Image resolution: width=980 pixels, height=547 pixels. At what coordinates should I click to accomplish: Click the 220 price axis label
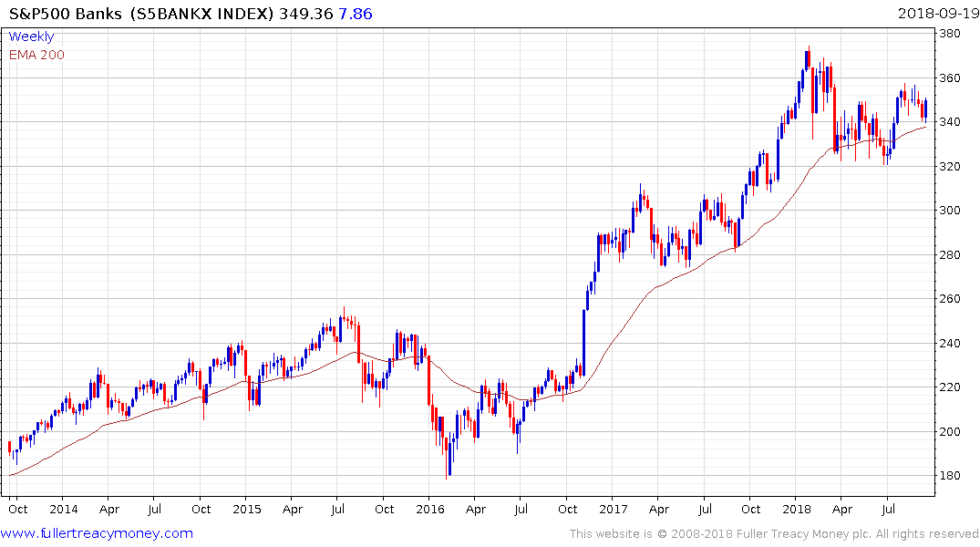(x=950, y=387)
